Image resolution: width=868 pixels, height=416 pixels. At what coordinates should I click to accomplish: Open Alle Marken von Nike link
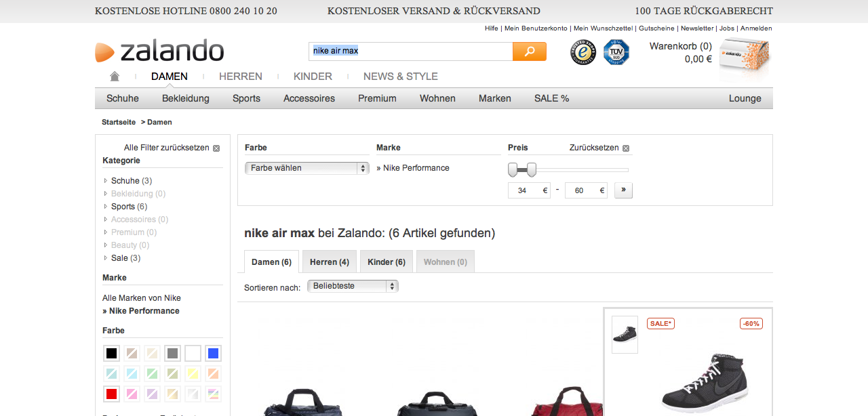coord(142,298)
